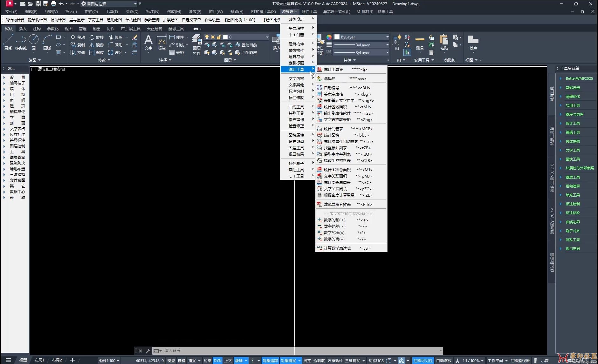The image size is (598, 364).
Task: Click the layer 0 color swatch
Action: click(x=225, y=37)
